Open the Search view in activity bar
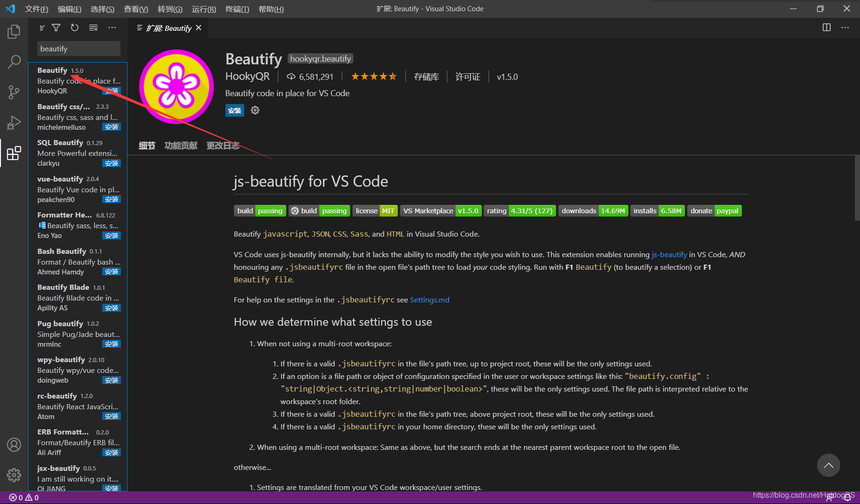 [x=14, y=62]
